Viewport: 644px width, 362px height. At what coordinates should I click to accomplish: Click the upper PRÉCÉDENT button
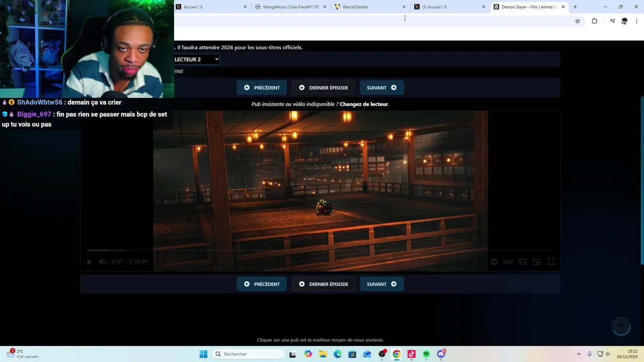tap(262, 87)
